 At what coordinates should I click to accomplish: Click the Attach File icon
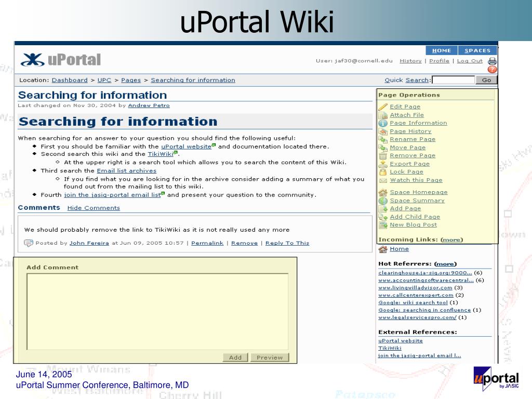[383, 115]
